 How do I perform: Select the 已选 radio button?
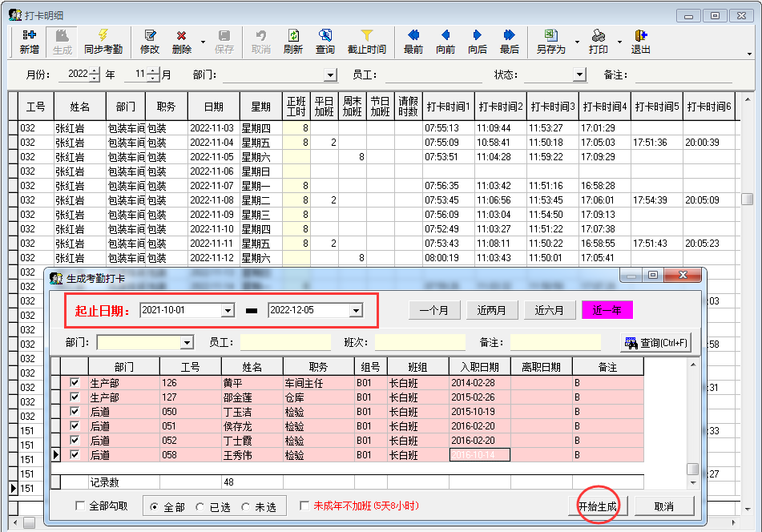click(x=200, y=506)
